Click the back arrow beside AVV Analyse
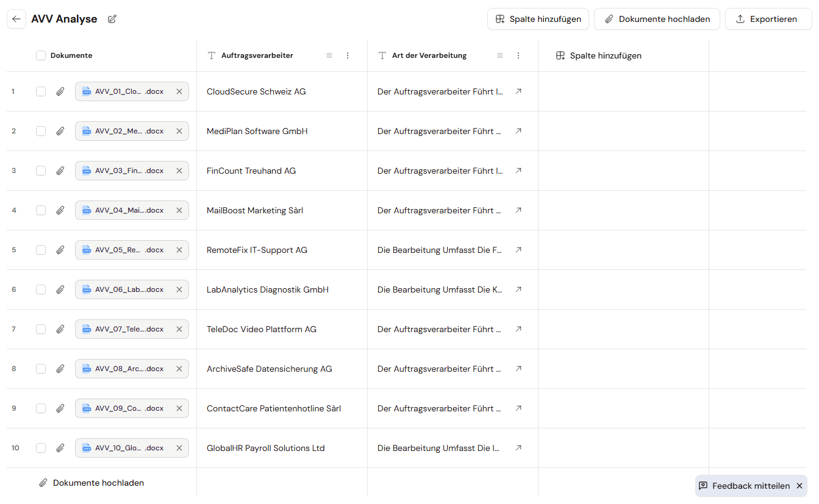Viewport: 819px width, 504px height. 16,19
